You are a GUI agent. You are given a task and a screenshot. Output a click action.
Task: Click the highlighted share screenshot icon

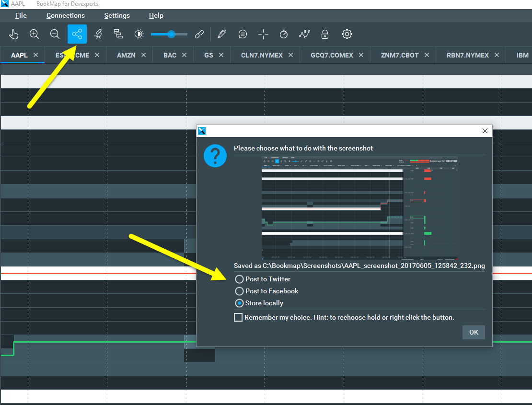coord(77,34)
